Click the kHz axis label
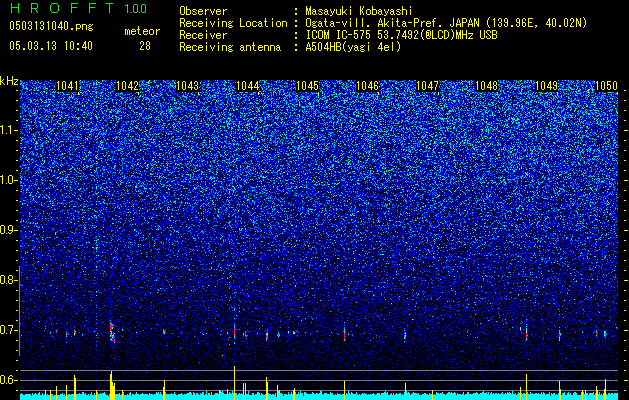Screen dimensions: 629x400 9,81
